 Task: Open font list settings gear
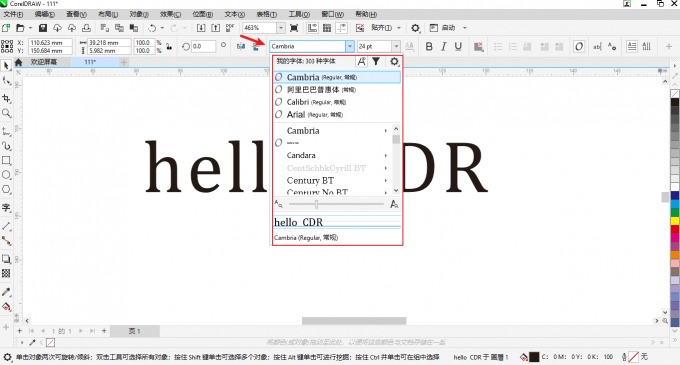click(x=394, y=62)
